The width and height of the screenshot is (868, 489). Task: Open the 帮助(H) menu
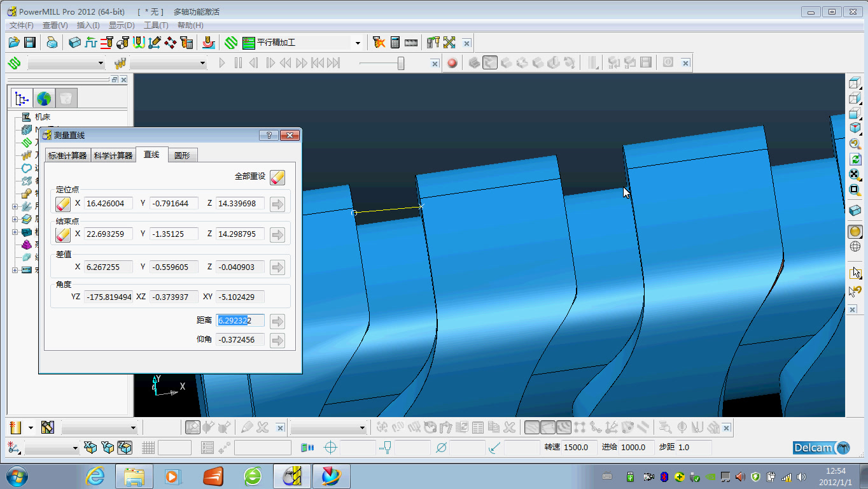[190, 25]
